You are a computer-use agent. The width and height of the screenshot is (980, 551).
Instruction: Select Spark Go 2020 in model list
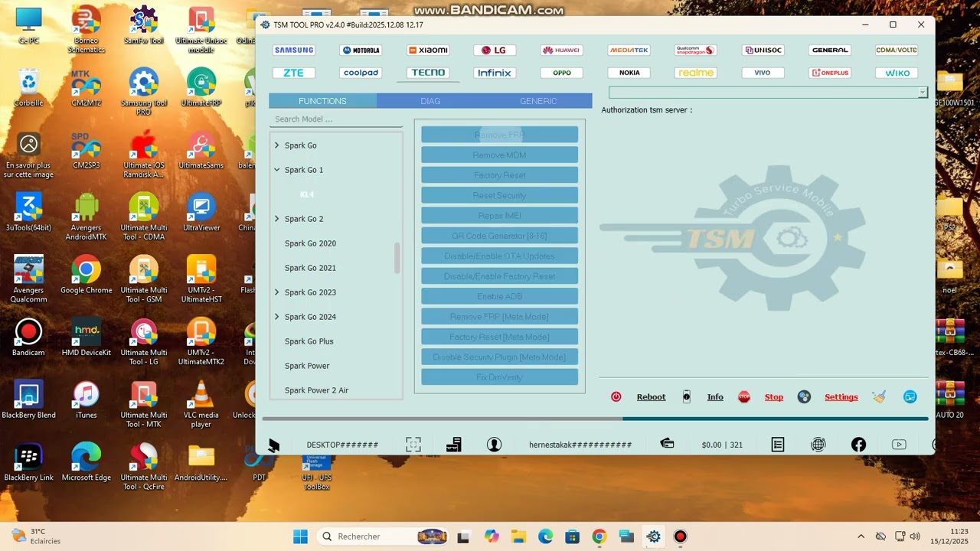pyautogui.click(x=310, y=243)
